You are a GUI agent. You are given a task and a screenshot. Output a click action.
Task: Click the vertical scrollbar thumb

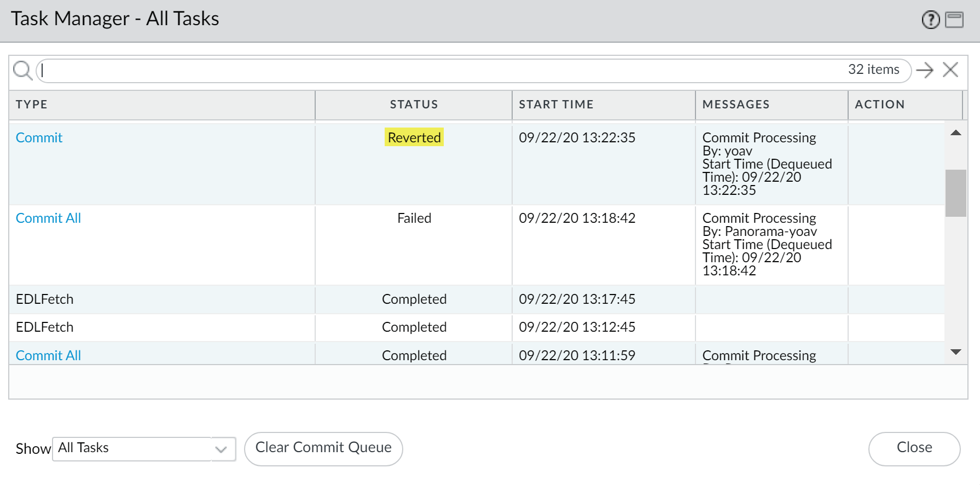[955, 193]
